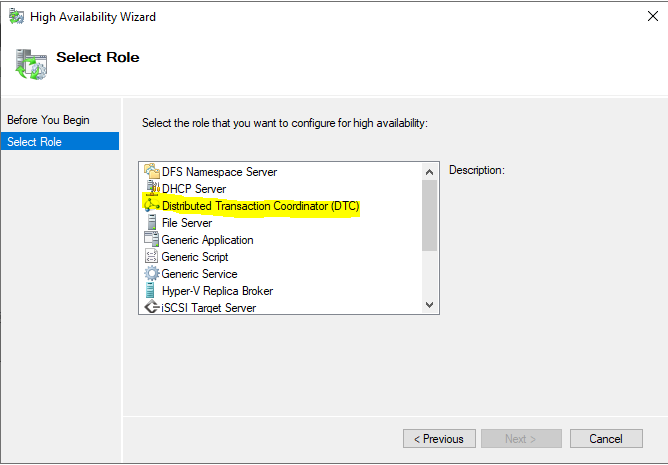This screenshot has width=668, height=465.
Task: Click the Cancel button
Action: (606, 439)
